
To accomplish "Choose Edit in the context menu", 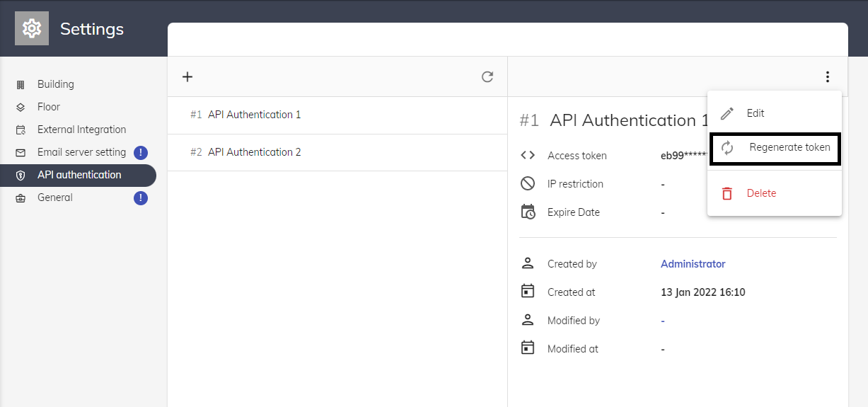I will [756, 113].
